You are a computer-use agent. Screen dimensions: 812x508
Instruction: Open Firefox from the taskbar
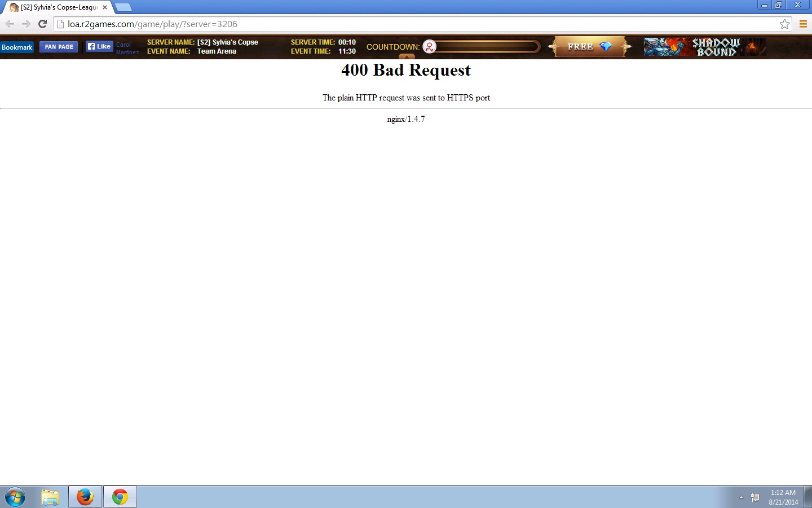tap(85, 497)
